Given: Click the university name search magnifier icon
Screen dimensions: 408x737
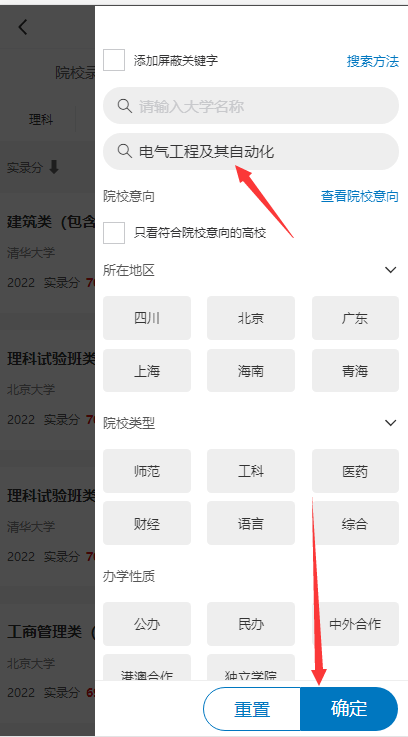Looking at the screenshot, I should [x=124, y=106].
